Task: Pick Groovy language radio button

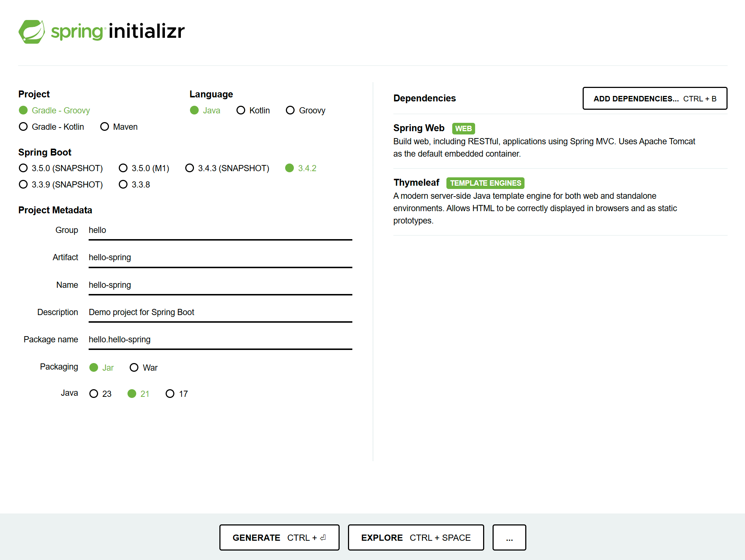Action: [x=290, y=110]
